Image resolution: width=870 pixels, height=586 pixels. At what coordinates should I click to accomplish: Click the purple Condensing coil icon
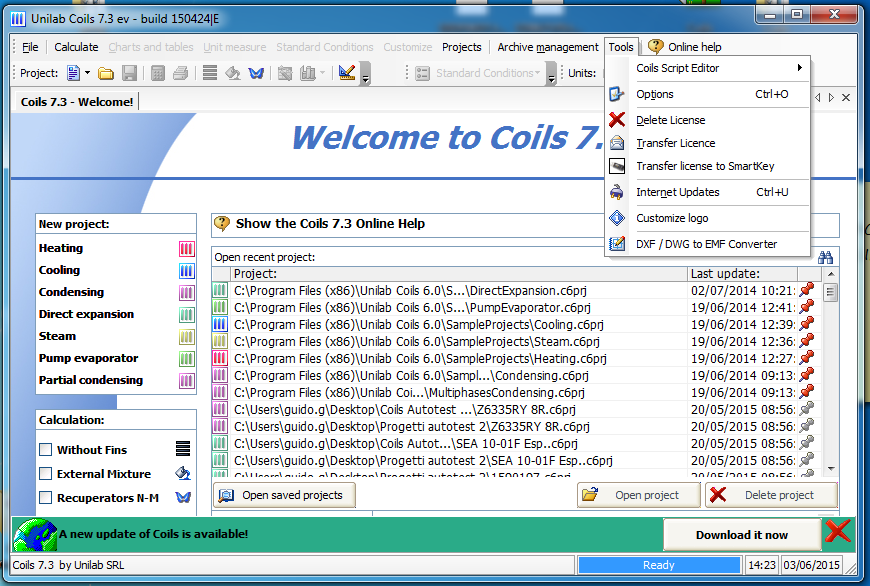coord(186,292)
